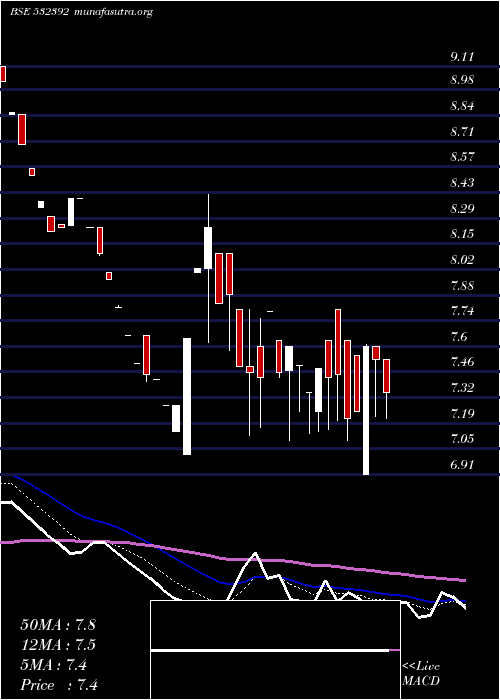The height and width of the screenshot is (700, 500).
Task: Click the first red candle at 9.11 level
Action: pyautogui.click(x=3, y=74)
